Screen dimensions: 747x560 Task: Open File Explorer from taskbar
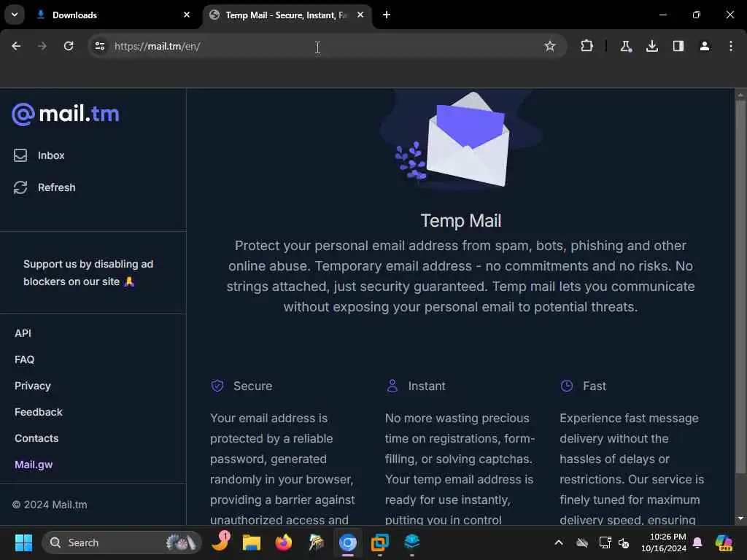[252, 542]
